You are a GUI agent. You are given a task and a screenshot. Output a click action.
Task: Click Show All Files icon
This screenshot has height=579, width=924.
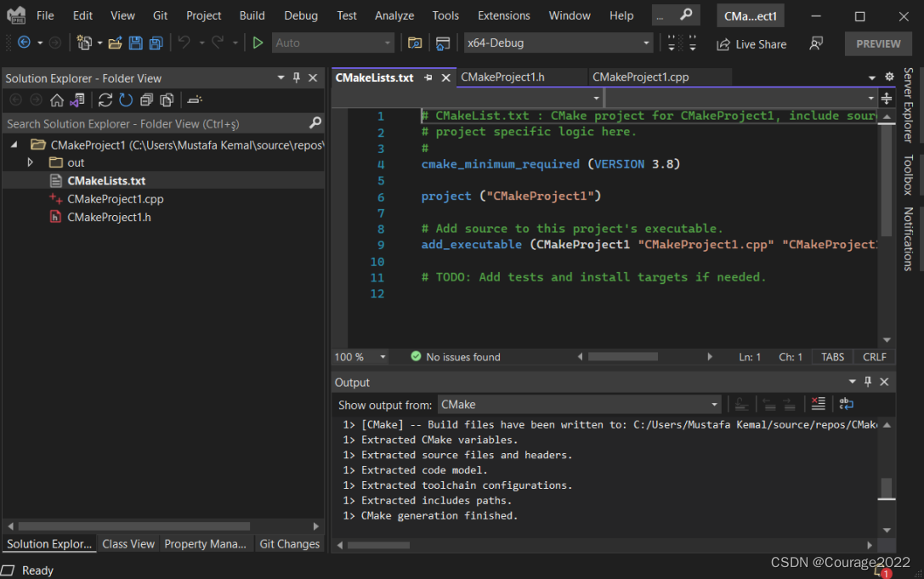click(167, 100)
